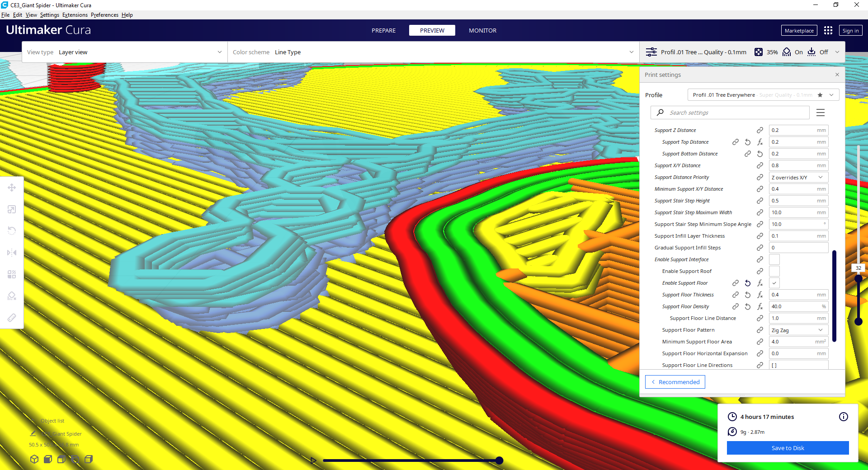
Task: Switch to 3D perspective camera view
Action: click(34, 459)
